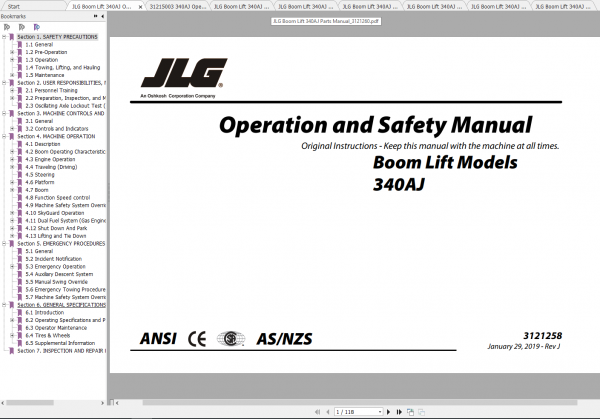The image size is (600, 419).
Task: Click the bookmark icon beside 4.1 Description
Action: pyautogui.click(x=20, y=144)
